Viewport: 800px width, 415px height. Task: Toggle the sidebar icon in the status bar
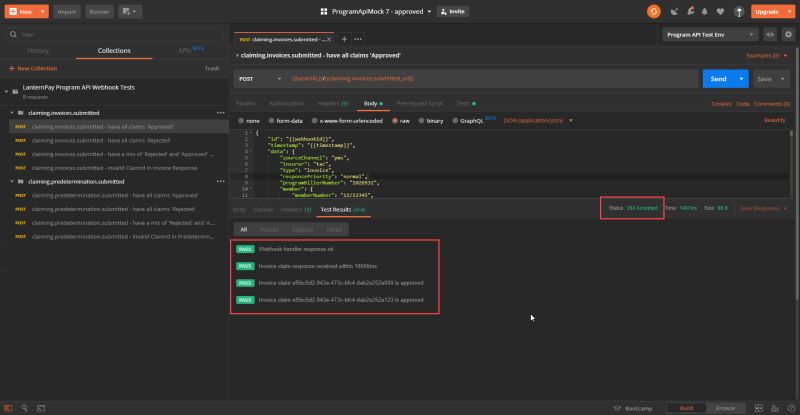click(x=8, y=408)
